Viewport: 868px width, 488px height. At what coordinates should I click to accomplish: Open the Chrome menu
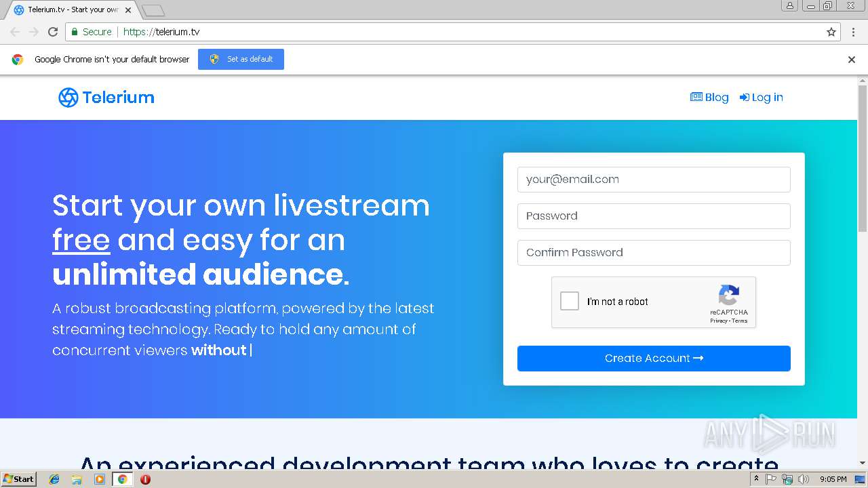point(854,32)
